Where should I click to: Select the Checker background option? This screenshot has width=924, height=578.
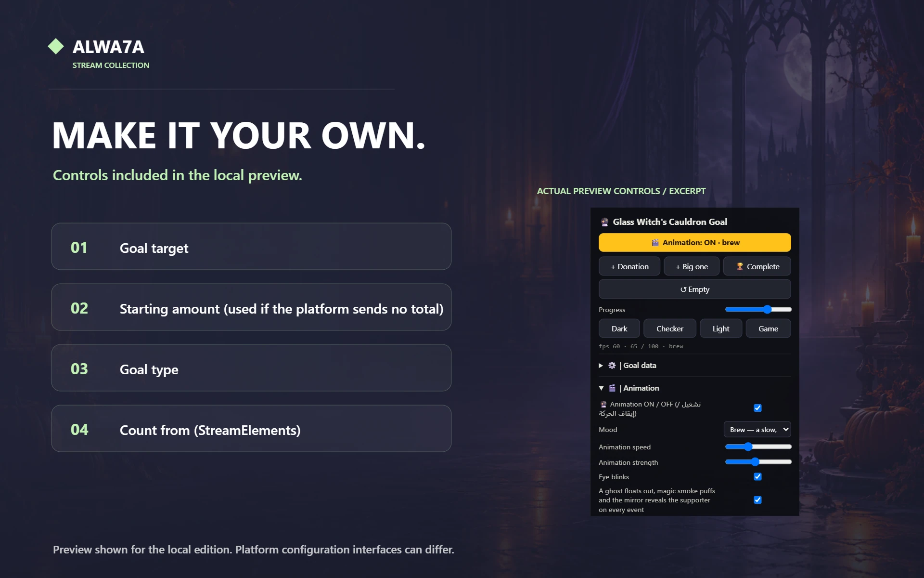[670, 328]
